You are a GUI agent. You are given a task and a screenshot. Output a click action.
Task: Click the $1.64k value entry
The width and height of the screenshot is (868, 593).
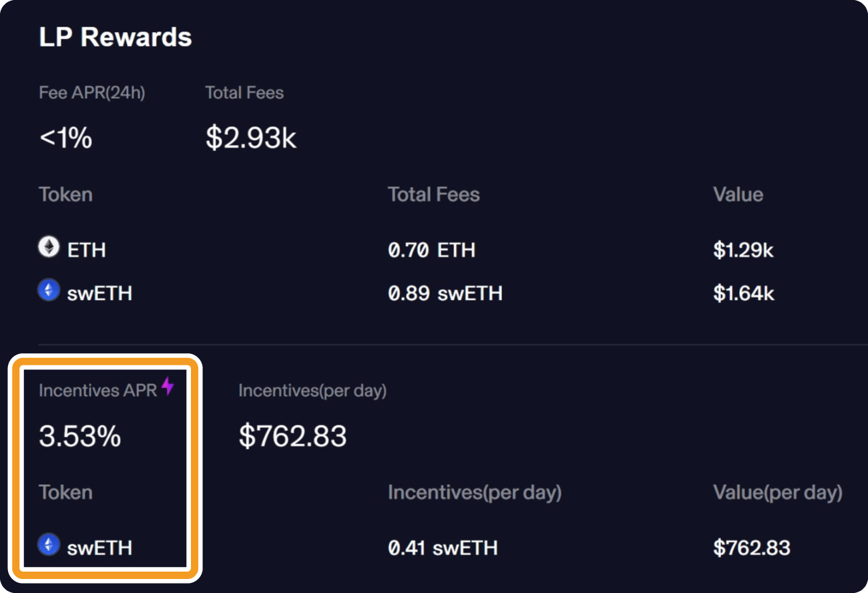pos(744,293)
